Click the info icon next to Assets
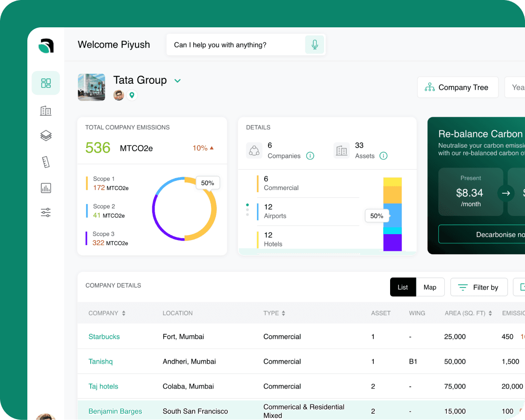The height and width of the screenshot is (420, 525). 383,156
